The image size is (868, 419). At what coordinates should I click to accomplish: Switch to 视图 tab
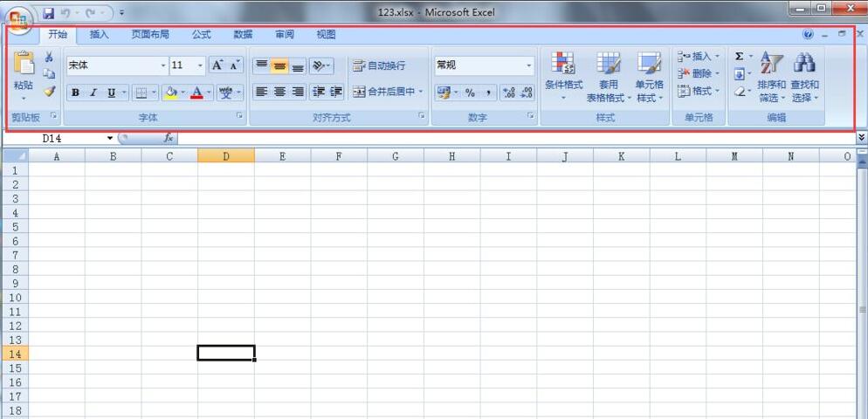tap(326, 34)
